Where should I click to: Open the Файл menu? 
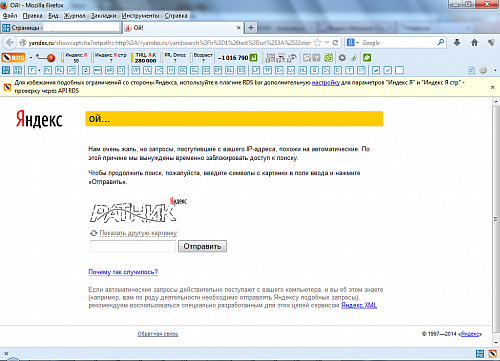[x=10, y=16]
